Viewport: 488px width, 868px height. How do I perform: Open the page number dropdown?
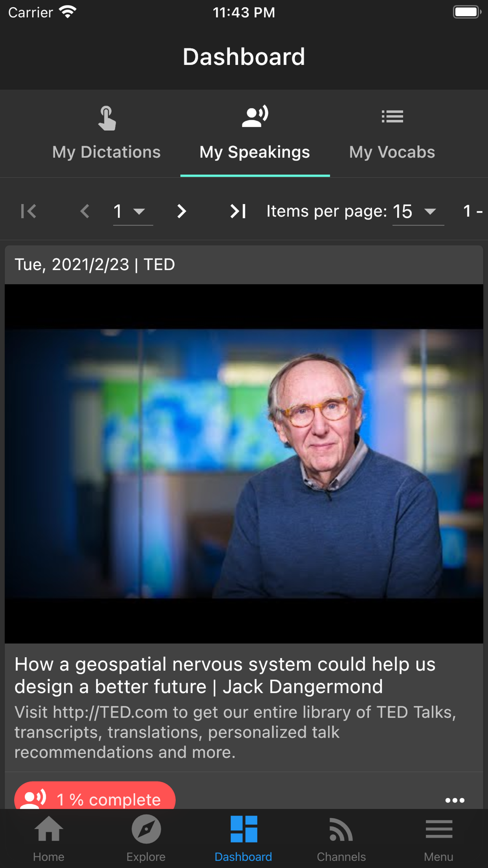coord(133,211)
